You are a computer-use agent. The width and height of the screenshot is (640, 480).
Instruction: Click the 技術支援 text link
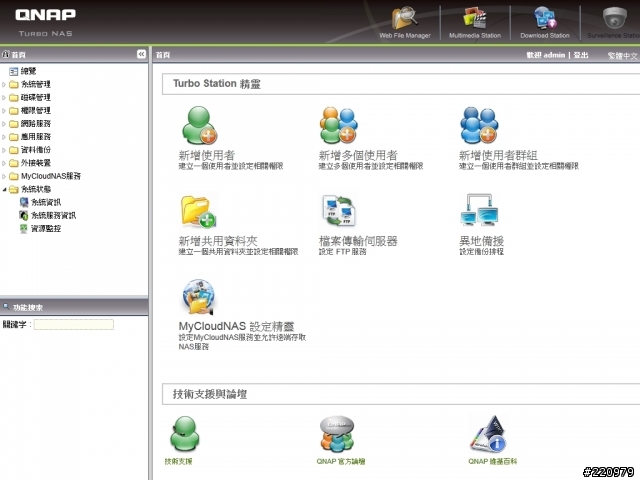178,461
